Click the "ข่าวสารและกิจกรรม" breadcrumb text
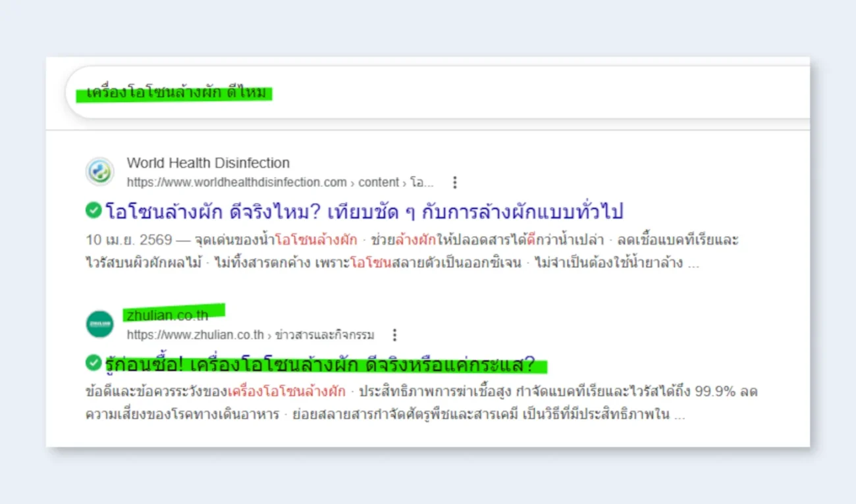 [x=325, y=335]
